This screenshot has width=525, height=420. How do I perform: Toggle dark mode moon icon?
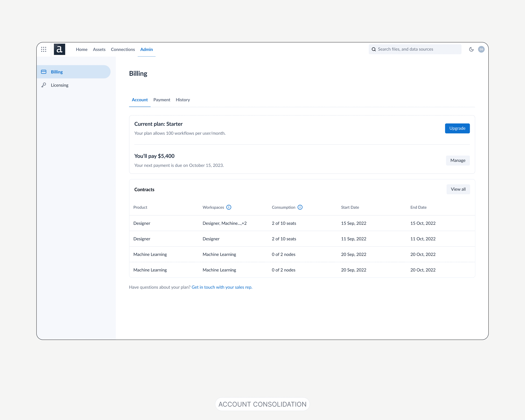[471, 49]
